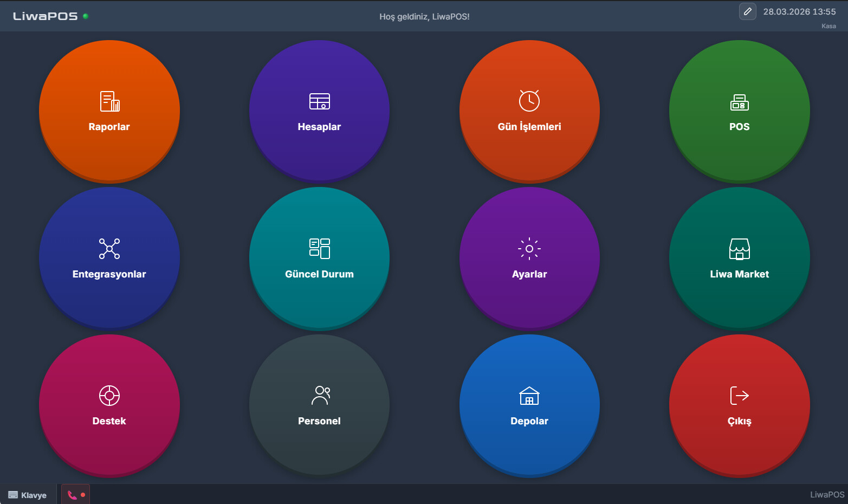Open the Hesaplar accounts tile
848x504 pixels.
tap(319, 111)
